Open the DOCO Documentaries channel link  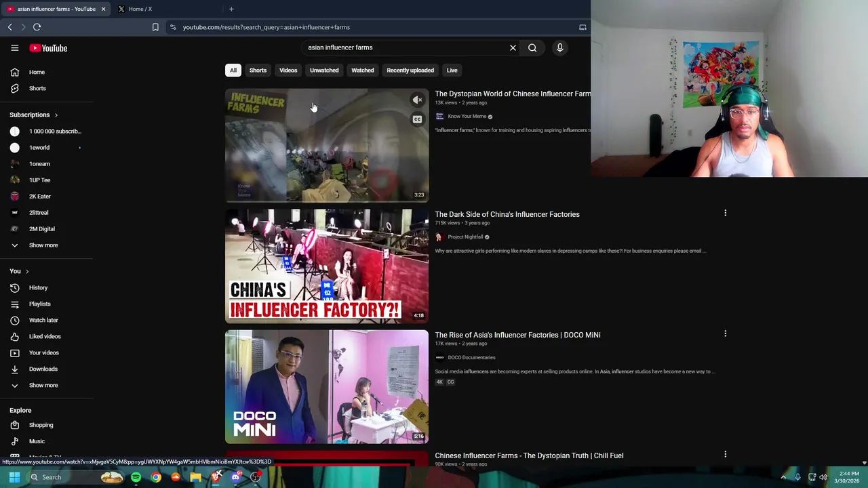pyautogui.click(x=471, y=357)
